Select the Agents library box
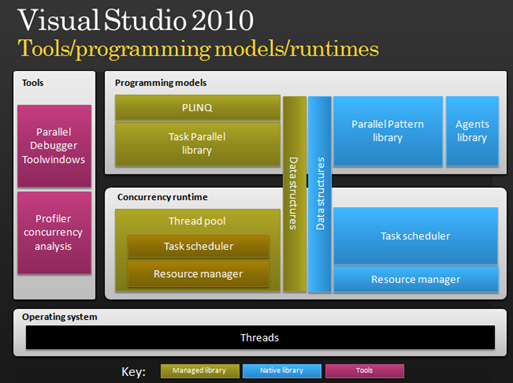This screenshot has height=383, width=513. [x=472, y=131]
